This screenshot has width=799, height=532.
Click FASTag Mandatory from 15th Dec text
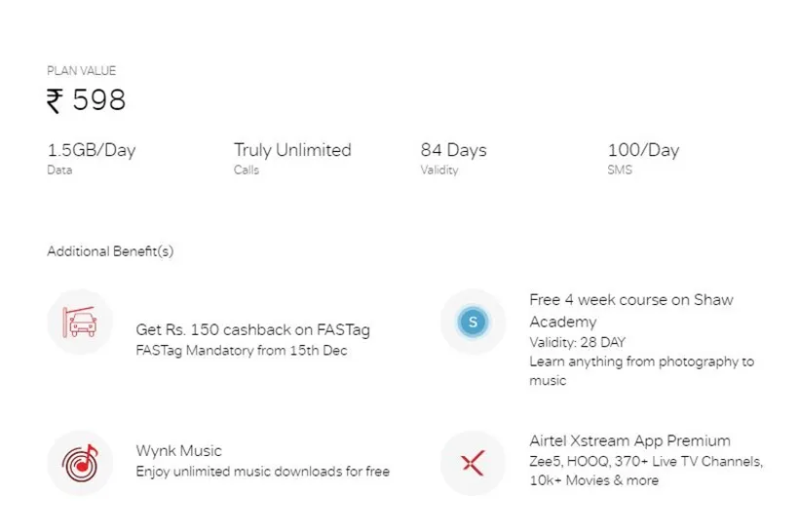point(242,351)
